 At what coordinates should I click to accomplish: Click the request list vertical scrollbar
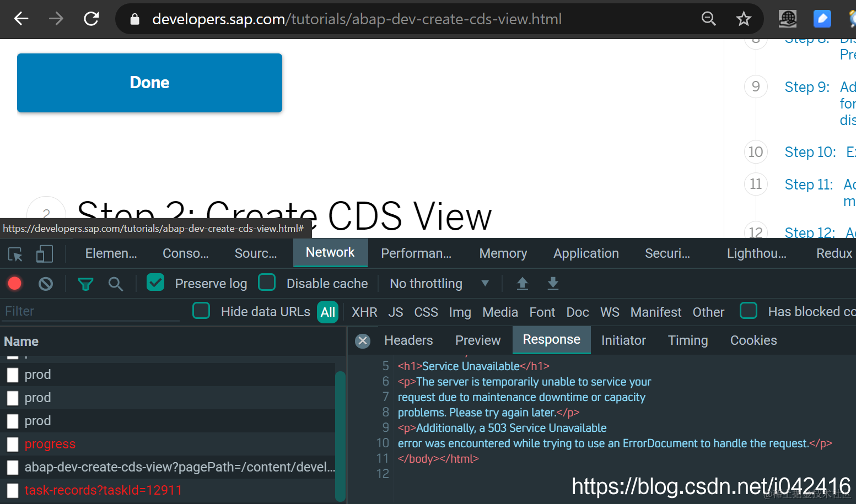[x=340, y=435]
